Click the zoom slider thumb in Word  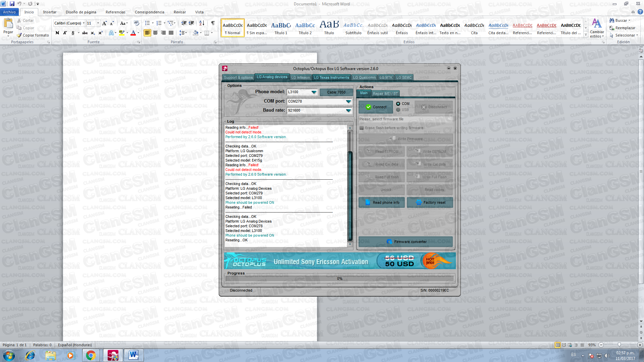tap(619, 345)
